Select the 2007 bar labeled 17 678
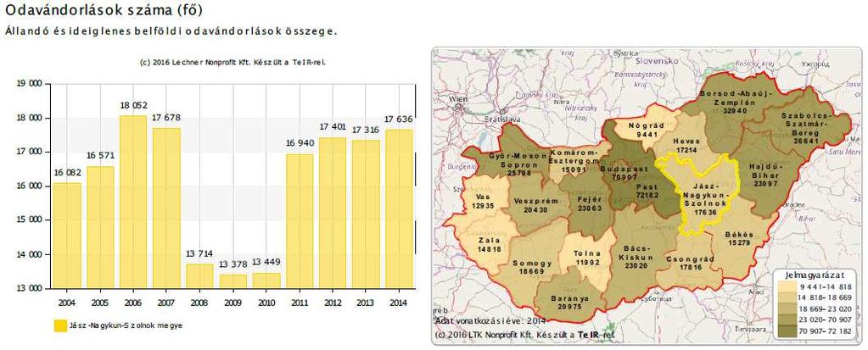Viewport: 868px width, 350px height. (166, 208)
